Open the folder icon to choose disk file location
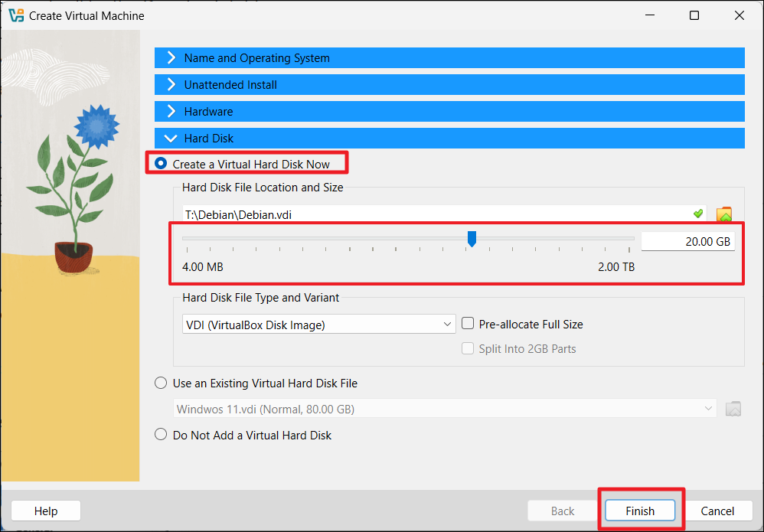 click(724, 214)
